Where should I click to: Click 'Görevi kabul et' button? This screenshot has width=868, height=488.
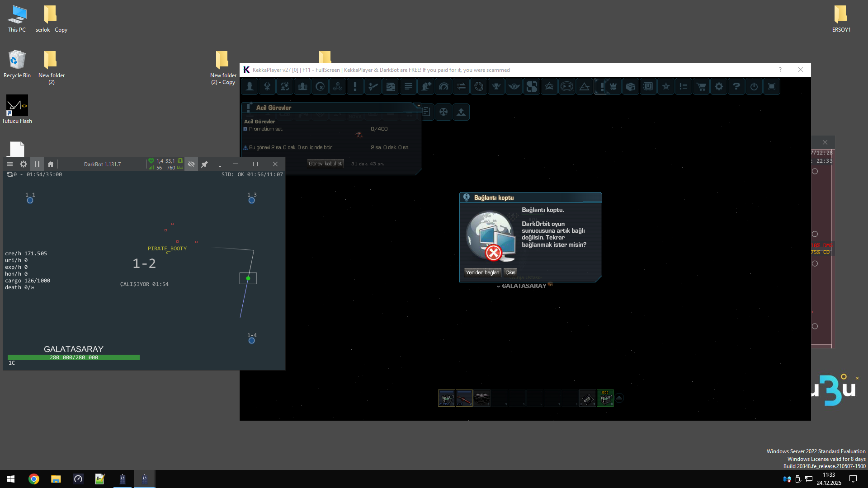(x=325, y=164)
